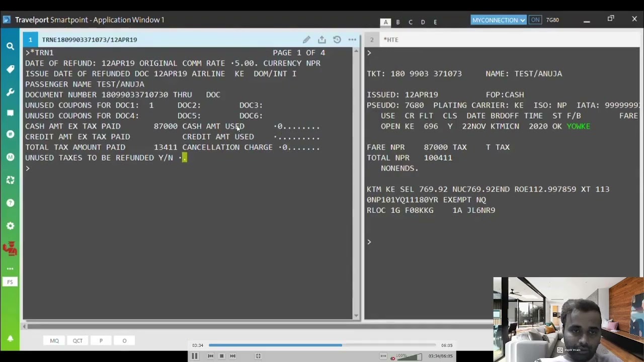This screenshot has height=362, width=644.
Task: Click the TOTAL NPR 100411 line
Action: tap(410, 158)
